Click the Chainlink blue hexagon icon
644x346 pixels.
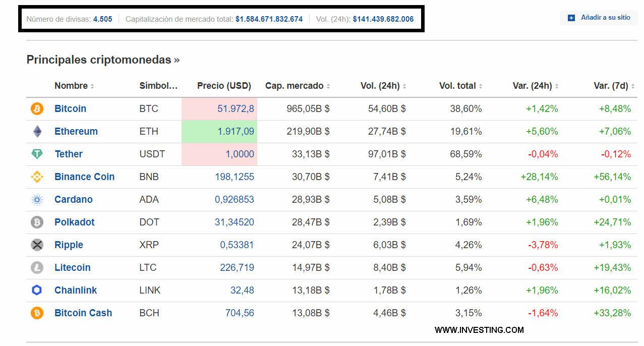coord(37,291)
